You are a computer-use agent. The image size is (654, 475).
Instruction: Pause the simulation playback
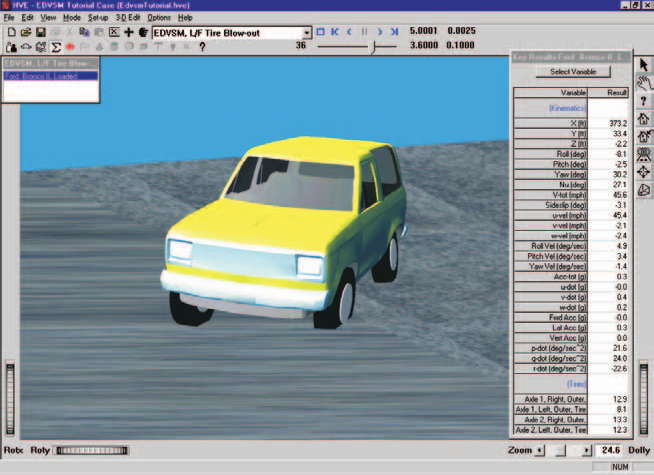coord(365,32)
